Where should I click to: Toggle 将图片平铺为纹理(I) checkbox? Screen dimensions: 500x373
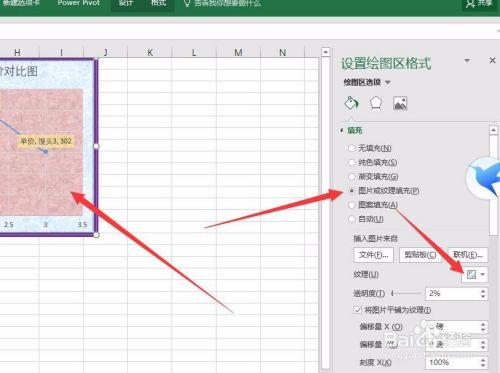(x=357, y=310)
